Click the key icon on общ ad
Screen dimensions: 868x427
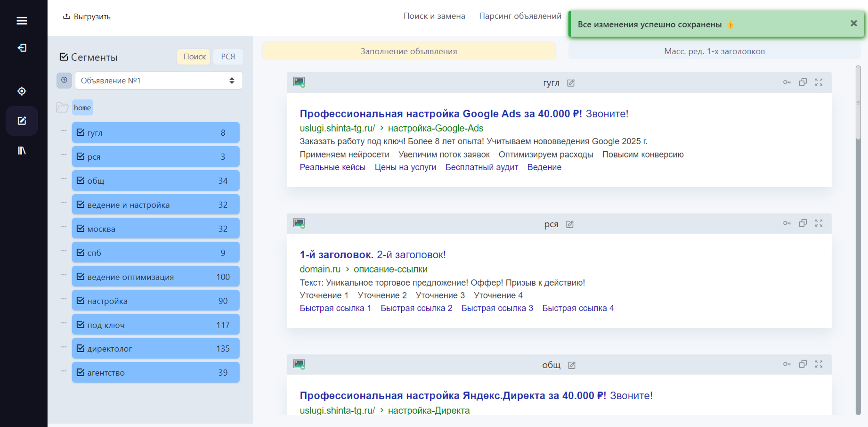(787, 364)
